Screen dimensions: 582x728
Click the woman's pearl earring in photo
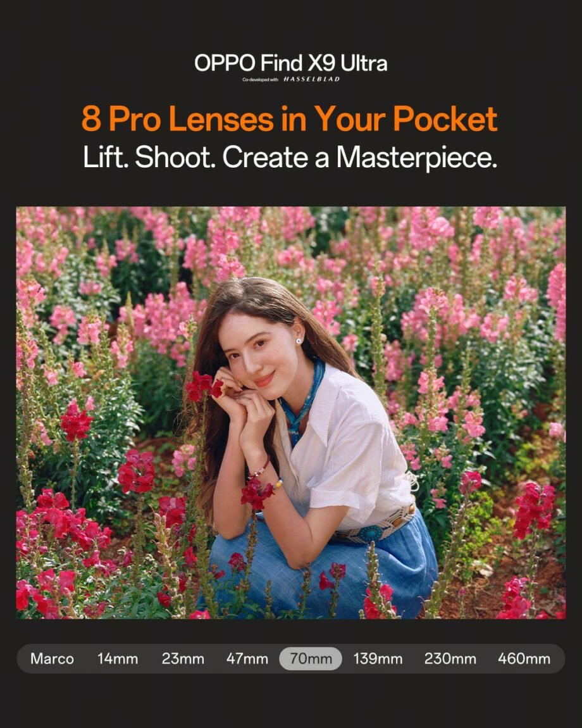299,341
